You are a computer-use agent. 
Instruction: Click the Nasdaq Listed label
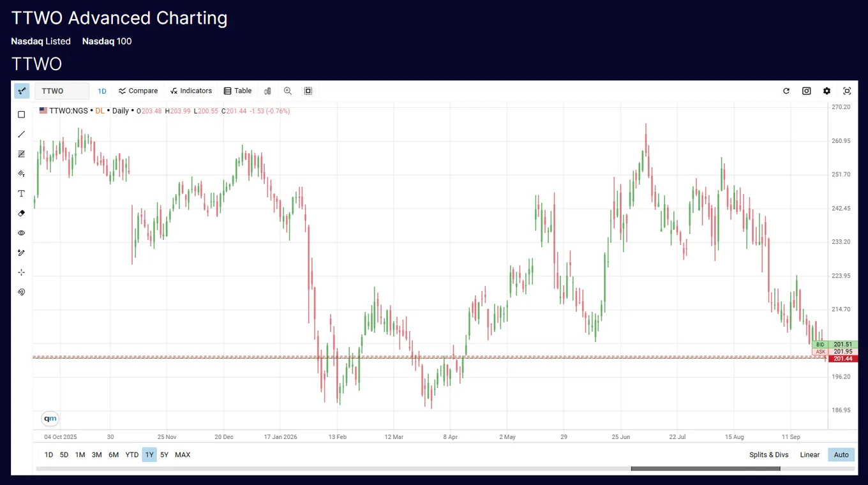(x=41, y=41)
